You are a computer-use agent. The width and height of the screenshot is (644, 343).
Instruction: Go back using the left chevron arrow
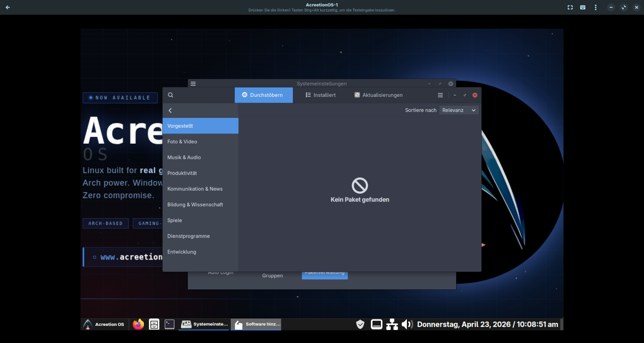tap(170, 110)
